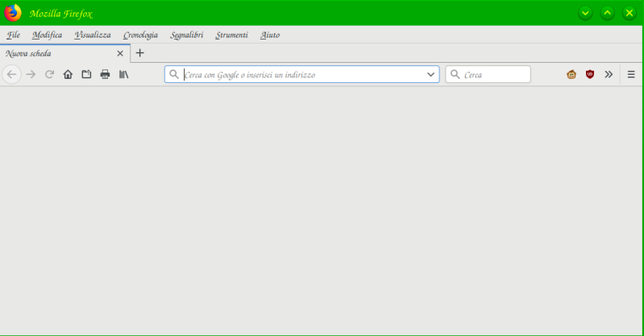Show more tools with double chevron

(x=609, y=74)
